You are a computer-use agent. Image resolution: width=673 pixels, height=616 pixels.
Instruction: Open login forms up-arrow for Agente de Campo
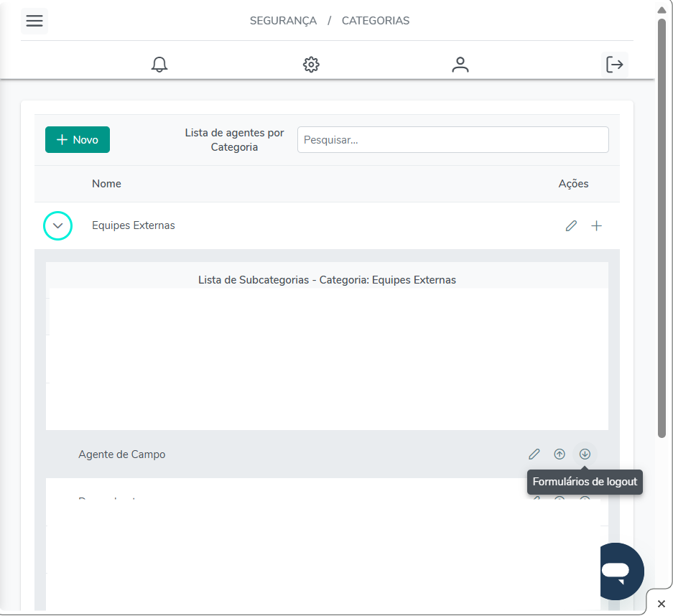point(560,454)
